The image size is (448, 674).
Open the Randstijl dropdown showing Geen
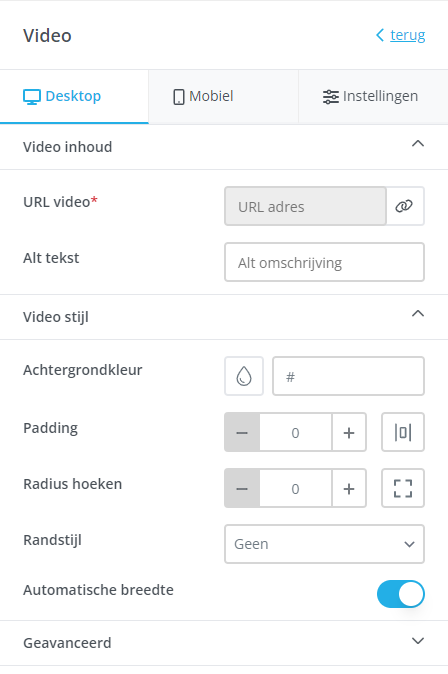point(324,544)
